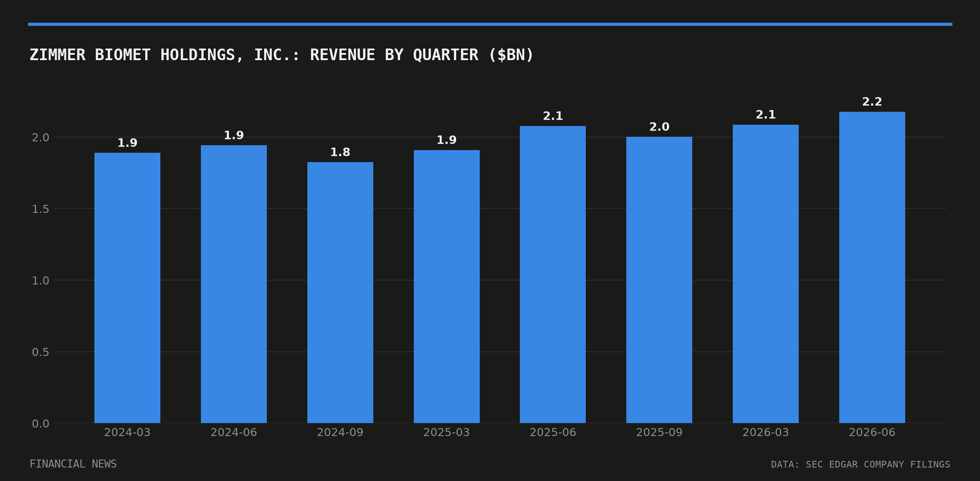Click the 0.0 y-axis tick label
This screenshot has width=980, height=481.
tap(41, 424)
